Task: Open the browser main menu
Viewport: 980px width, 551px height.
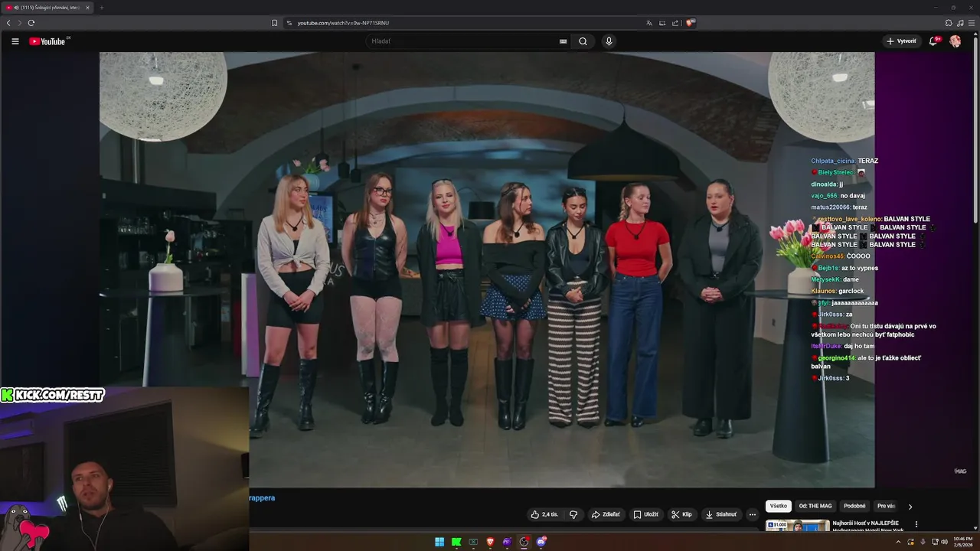Action: (x=971, y=23)
